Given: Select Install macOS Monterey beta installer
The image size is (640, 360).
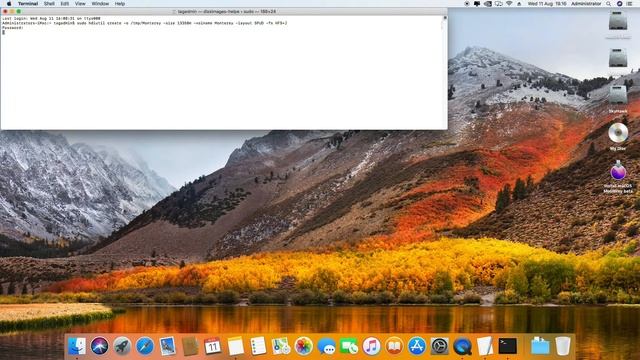Looking at the screenshot, I should pos(618,176).
